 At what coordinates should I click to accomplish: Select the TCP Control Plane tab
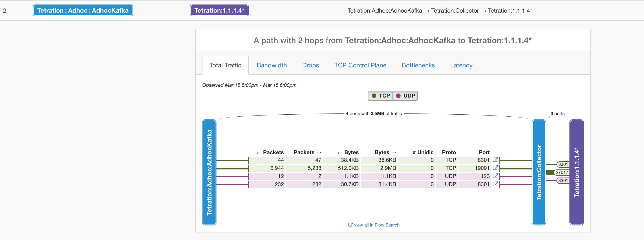point(360,65)
